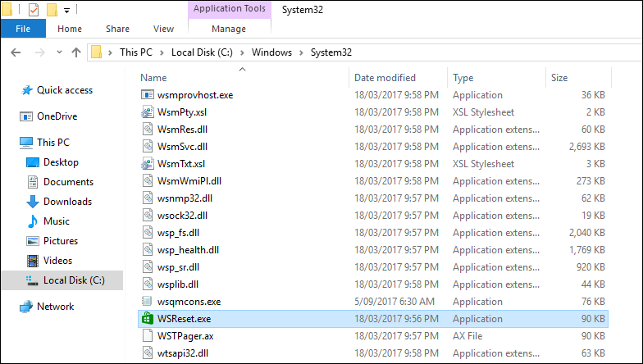Select the WsmRes.dll file name

pos(182,130)
